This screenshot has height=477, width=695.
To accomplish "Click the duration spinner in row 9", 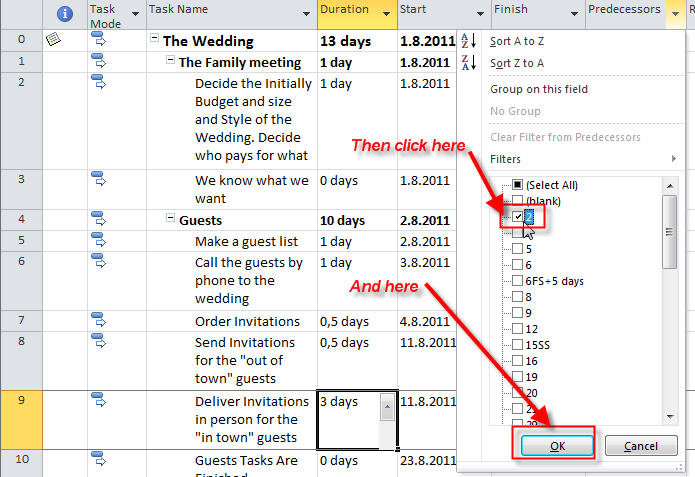I will point(388,408).
